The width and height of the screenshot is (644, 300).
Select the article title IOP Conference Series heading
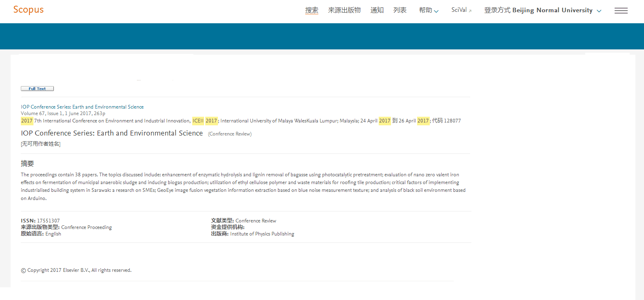[x=112, y=133]
